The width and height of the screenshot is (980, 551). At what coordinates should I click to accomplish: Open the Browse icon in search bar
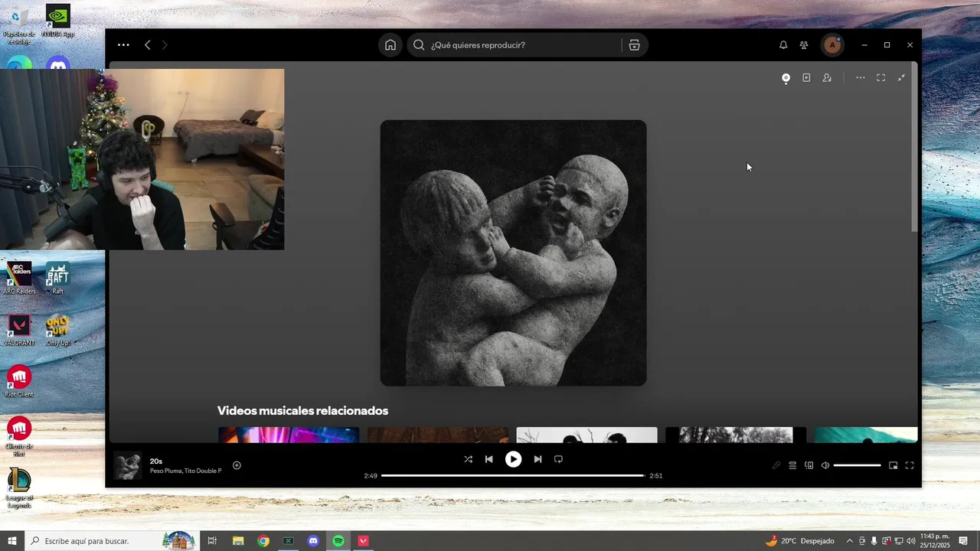[634, 45]
